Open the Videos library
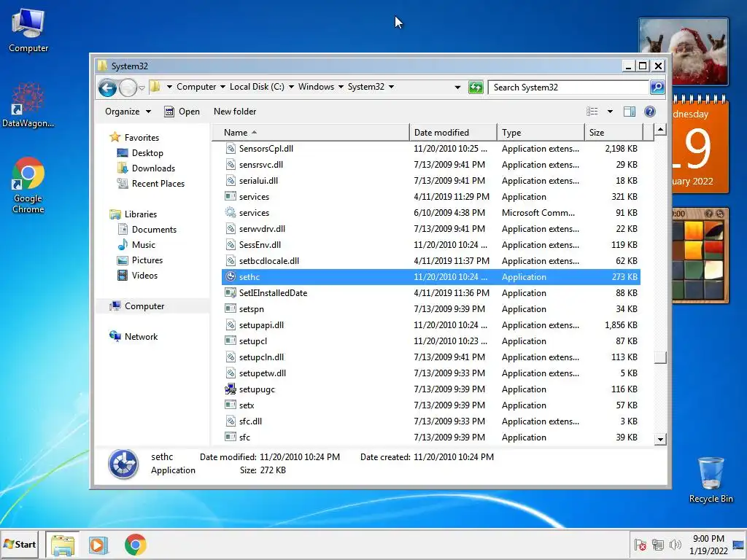Image resolution: width=747 pixels, height=560 pixels. (144, 275)
